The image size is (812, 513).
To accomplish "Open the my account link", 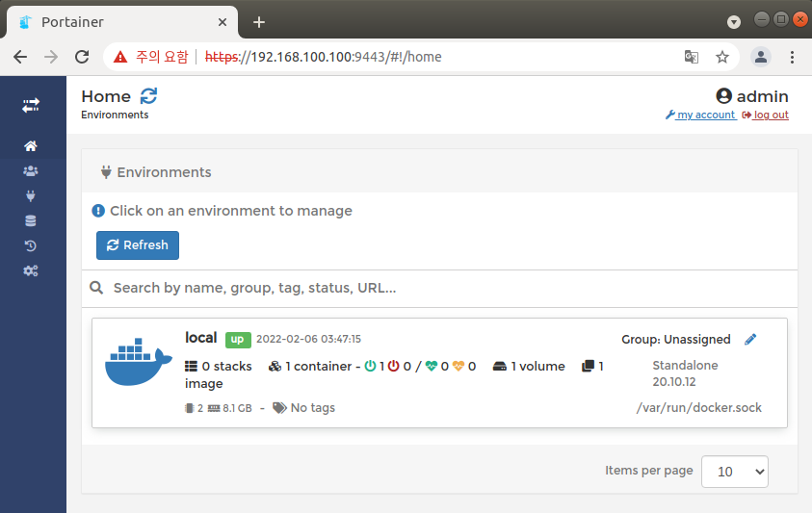I will pos(700,115).
